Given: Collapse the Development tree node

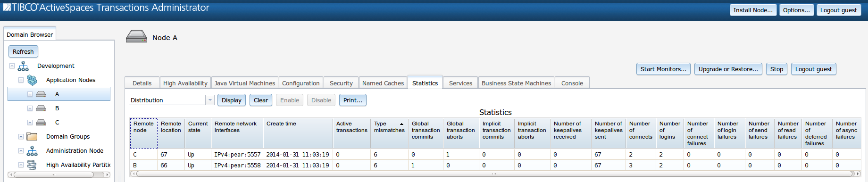Looking at the screenshot, I should pyautogui.click(x=12, y=66).
